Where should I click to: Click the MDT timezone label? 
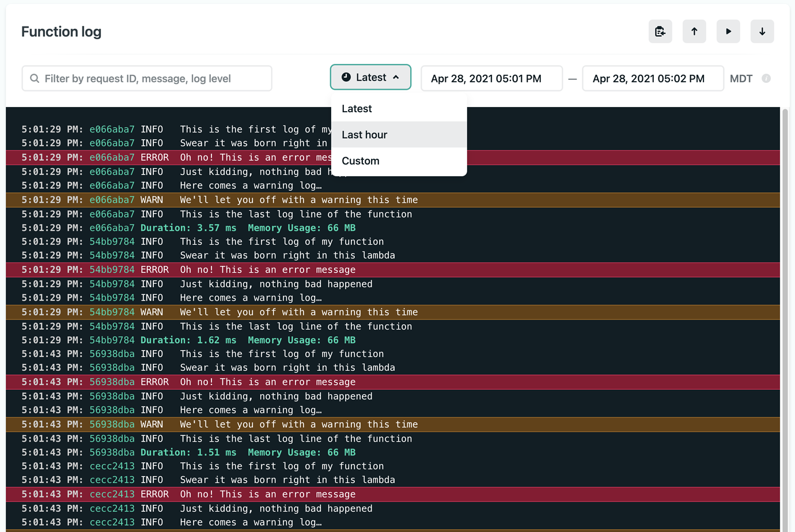pos(741,78)
